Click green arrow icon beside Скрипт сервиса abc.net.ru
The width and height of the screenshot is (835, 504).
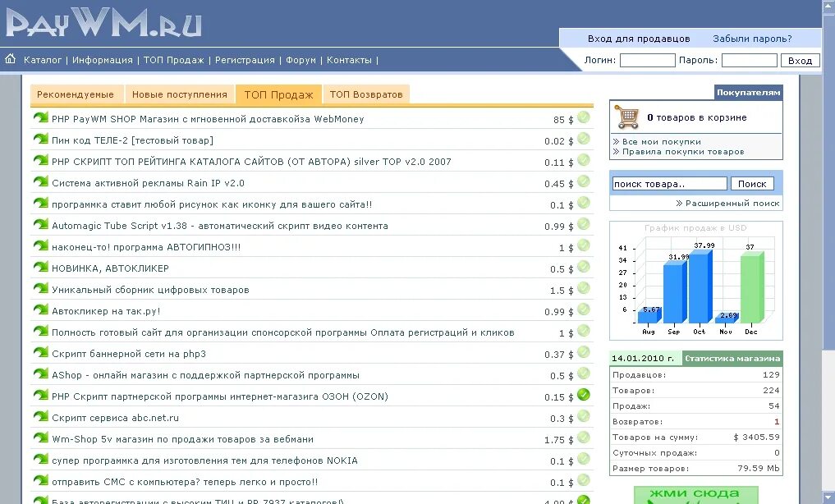(41, 415)
